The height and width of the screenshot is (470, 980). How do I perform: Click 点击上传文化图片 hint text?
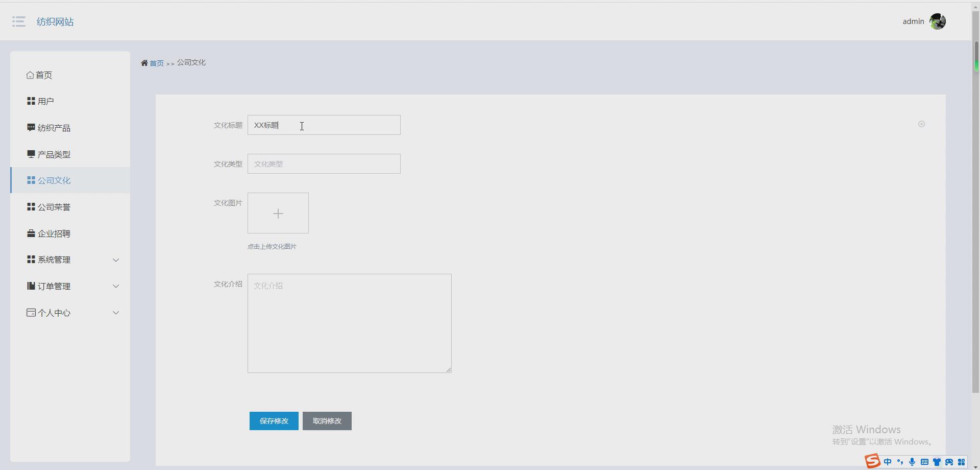(x=272, y=247)
